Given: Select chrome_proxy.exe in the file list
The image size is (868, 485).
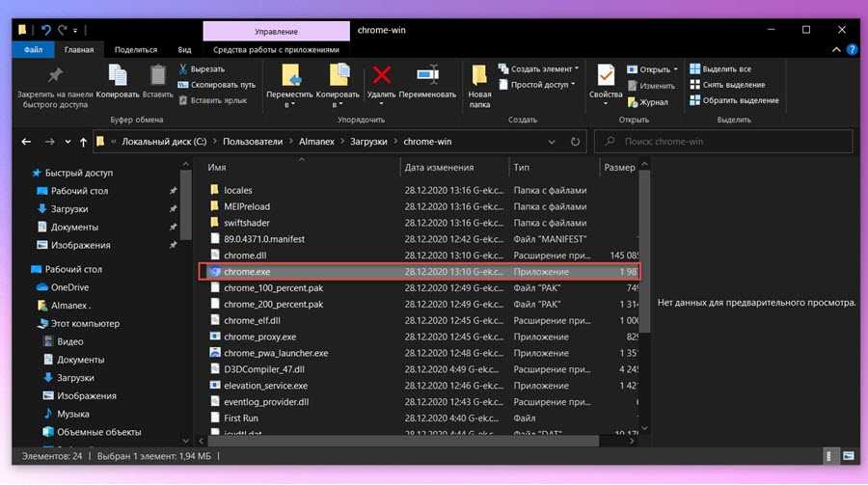Looking at the screenshot, I should 259,337.
